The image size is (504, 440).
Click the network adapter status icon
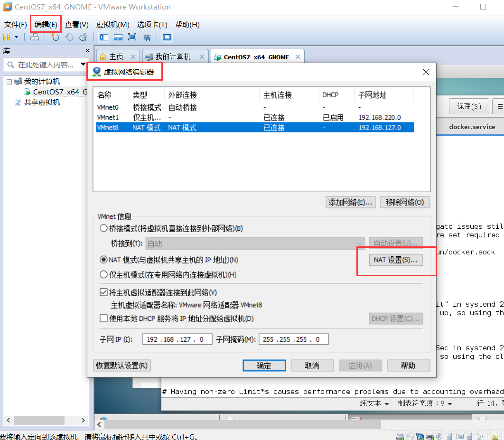420,437
